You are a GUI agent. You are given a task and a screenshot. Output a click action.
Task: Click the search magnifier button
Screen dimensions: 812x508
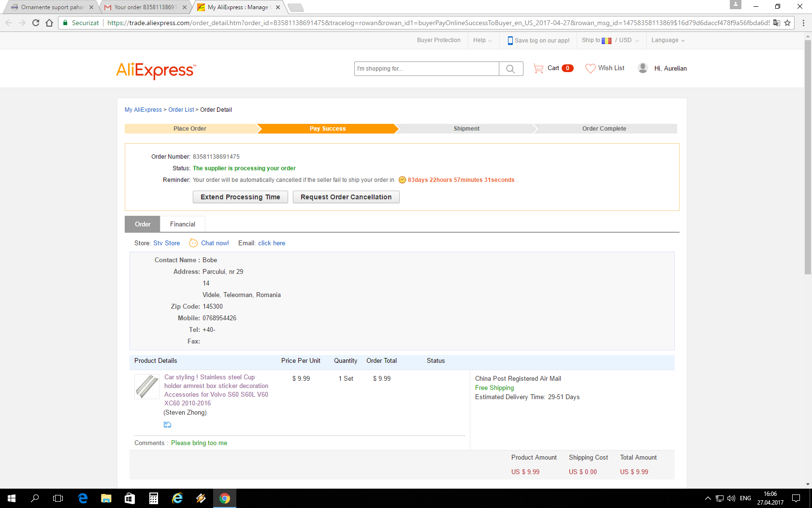point(510,69)
